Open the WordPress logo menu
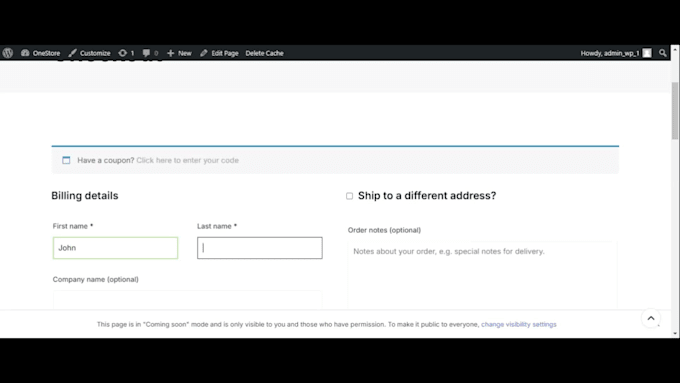Screen dimensions: 680x383 8,53
